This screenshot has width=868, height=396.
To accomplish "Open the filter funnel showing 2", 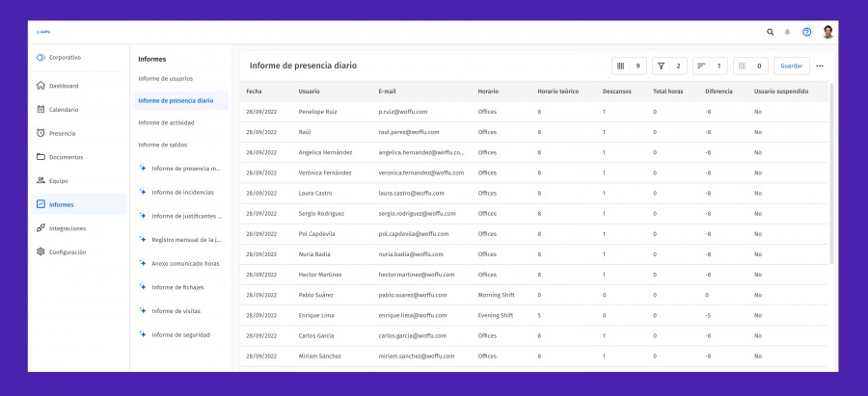I will click(x=669, y=66).
